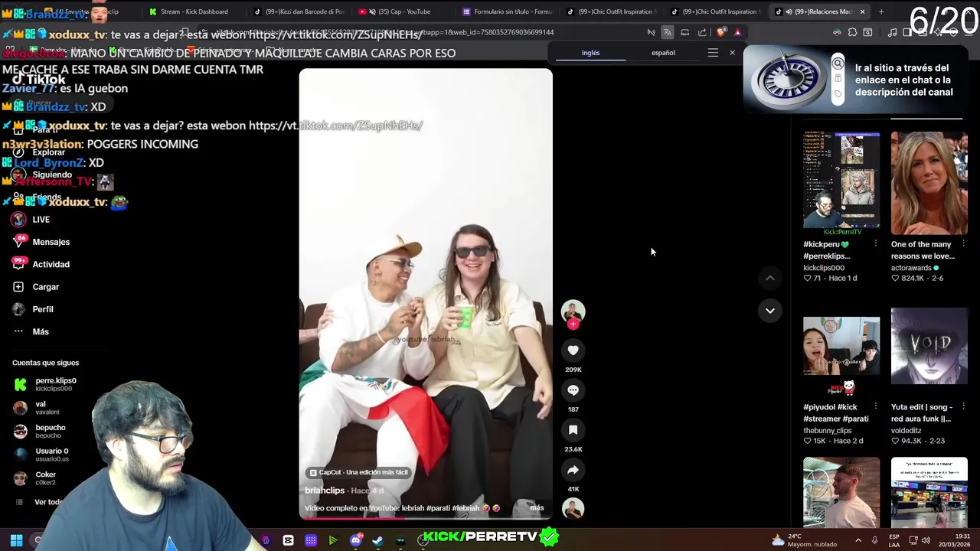Open Brave Shields lion icon
Image resolution: width=980 pixels, height=551 pixels.
pyautogui.click(x=720, y=32)
